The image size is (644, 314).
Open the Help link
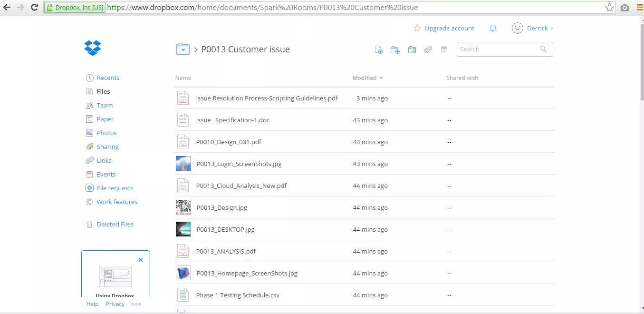[92, 304]
